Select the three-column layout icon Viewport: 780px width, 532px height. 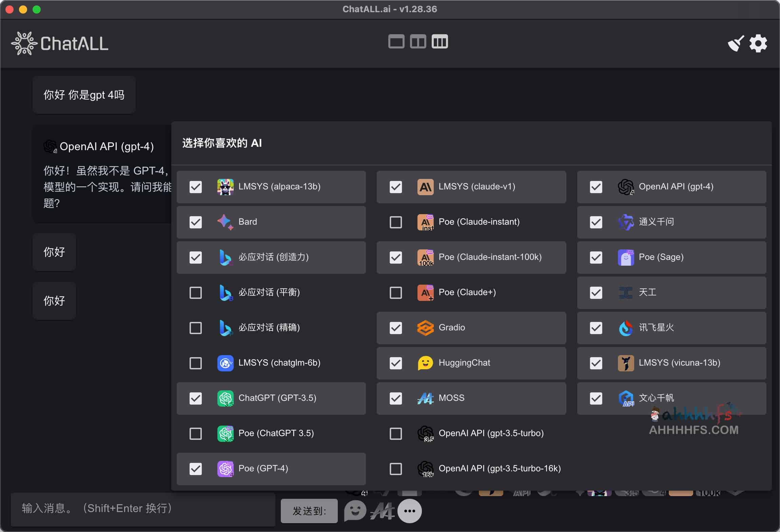coord(440,41)
